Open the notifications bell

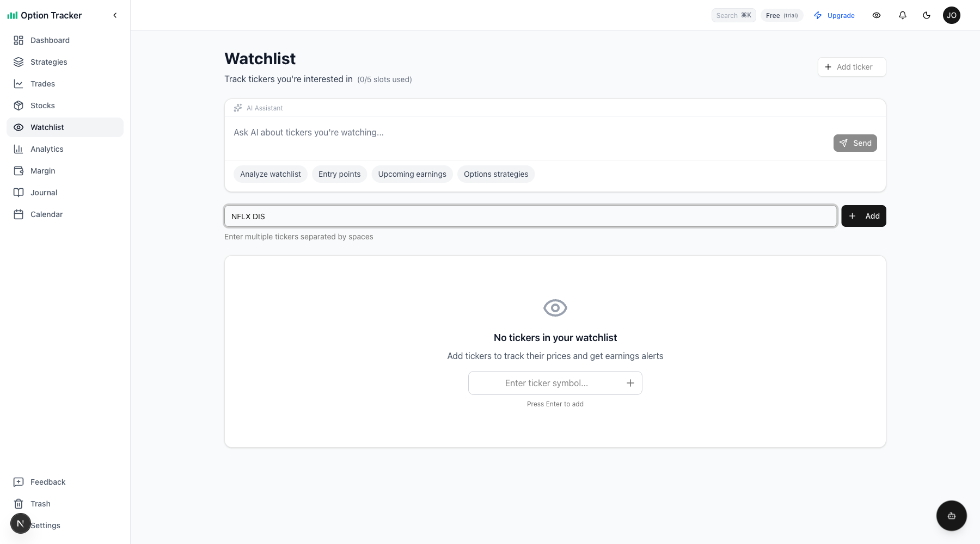tap(903, 15)
